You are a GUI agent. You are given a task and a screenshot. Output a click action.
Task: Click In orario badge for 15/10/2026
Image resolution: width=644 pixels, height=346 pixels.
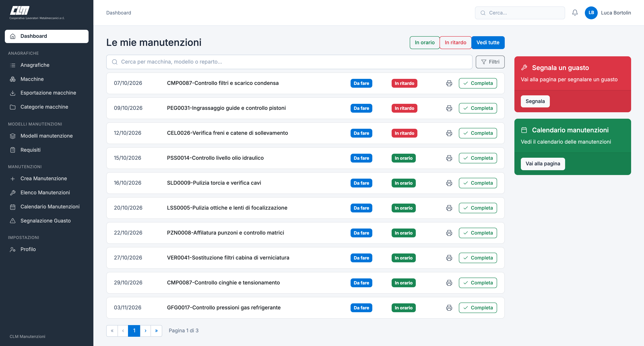coord(404,158)
